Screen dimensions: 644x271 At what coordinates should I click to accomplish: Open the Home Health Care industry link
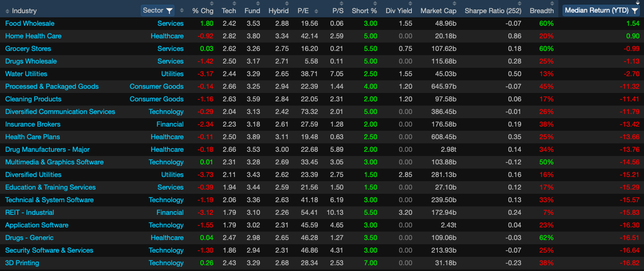33,36
